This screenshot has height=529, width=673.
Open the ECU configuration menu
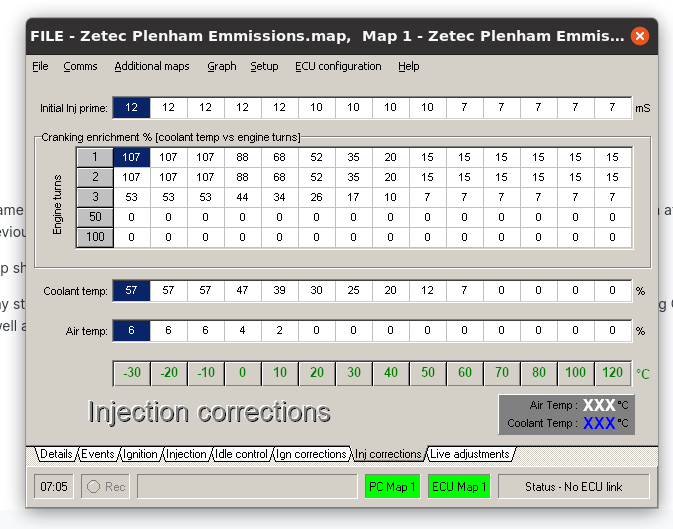(x=338, y=66)
